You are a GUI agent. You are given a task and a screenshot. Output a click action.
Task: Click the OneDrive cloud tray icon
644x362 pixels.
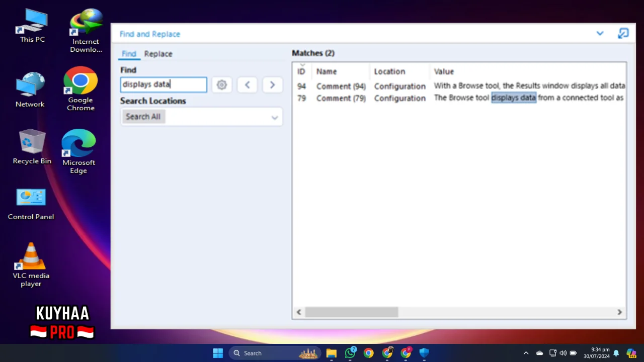pos(539,353)
